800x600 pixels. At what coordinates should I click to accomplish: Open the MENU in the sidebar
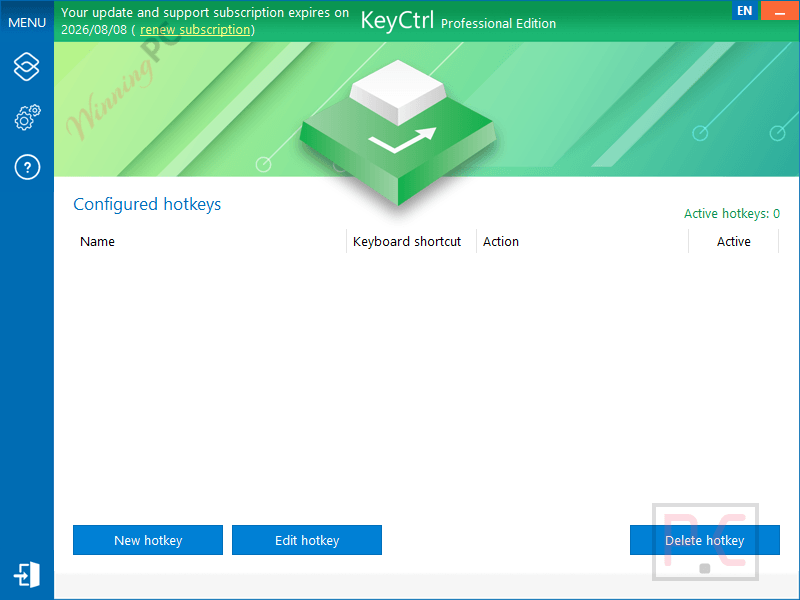[27, 22]
